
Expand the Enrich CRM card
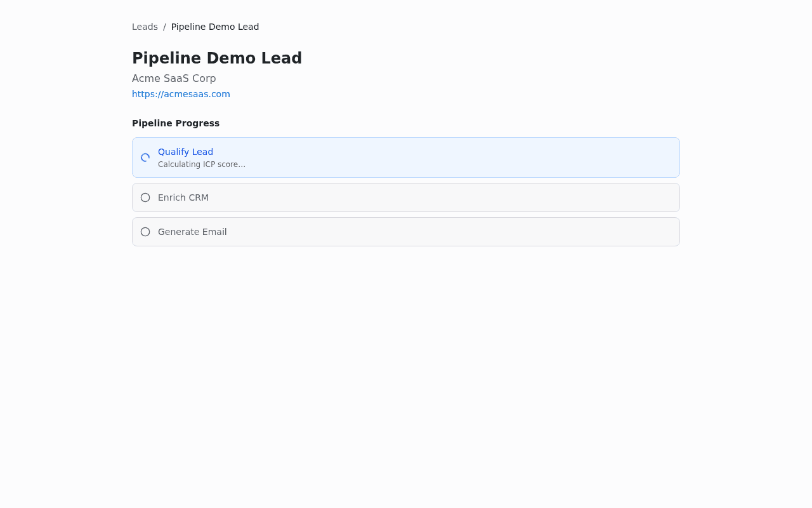(x=406, y=197)
